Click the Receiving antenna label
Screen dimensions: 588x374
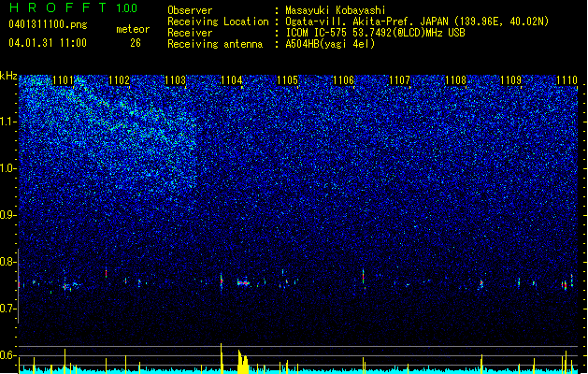pos(215,44)
